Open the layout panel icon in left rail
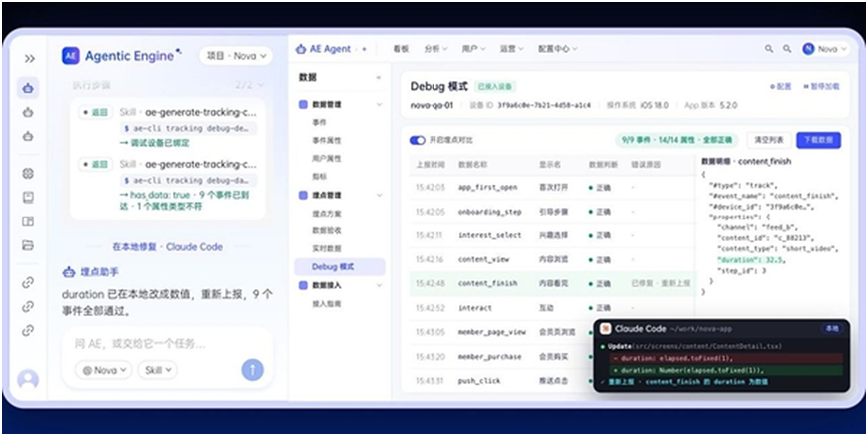The image size is (868, 436). click(28, 221)
